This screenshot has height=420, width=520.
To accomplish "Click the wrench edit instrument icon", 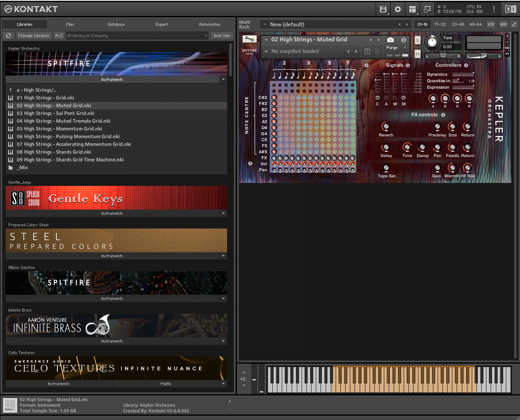I will 249,39.
